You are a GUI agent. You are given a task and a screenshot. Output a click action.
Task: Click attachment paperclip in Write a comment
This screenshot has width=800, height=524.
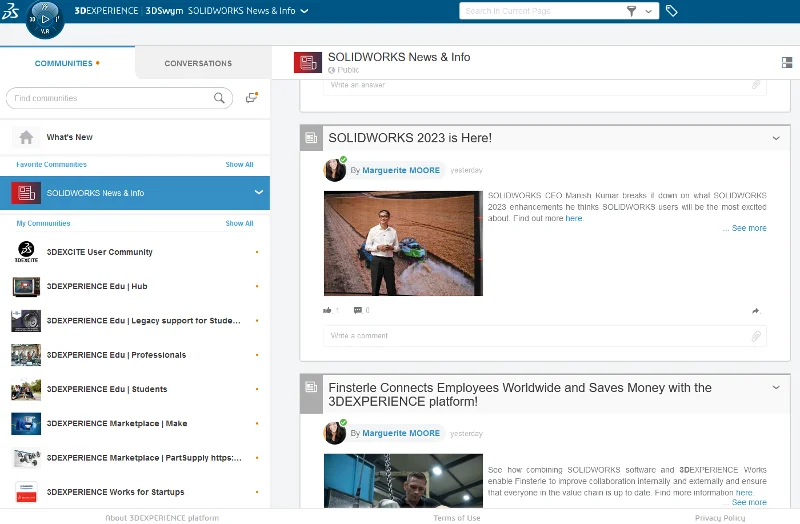click(x=756, y=336)
